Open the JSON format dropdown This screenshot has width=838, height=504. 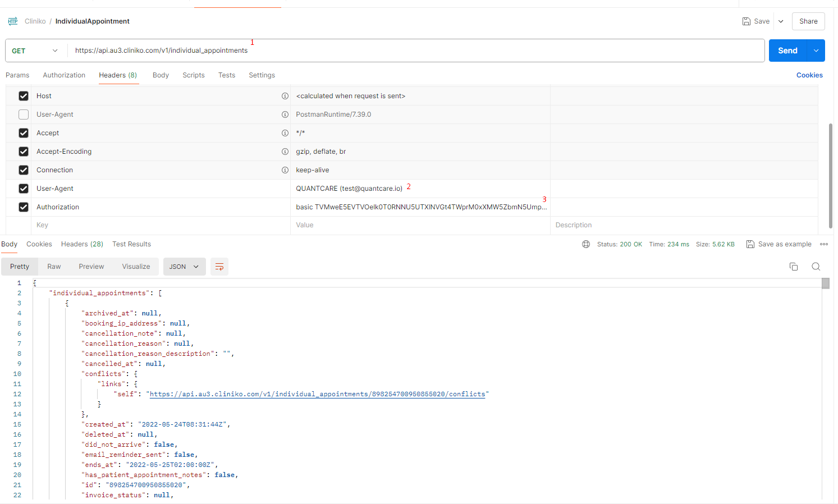point(185,267)
